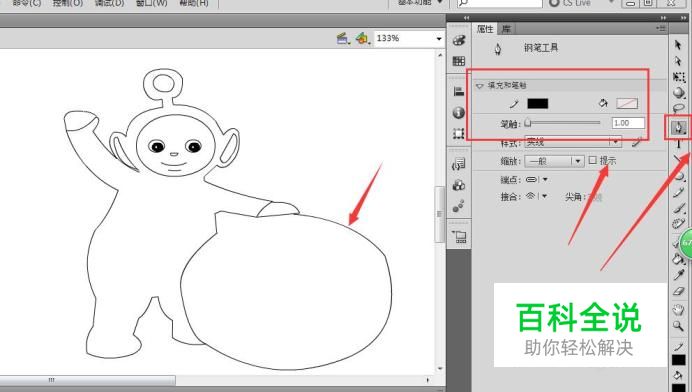Select the Eyedropper tool

tap(679, 275)
